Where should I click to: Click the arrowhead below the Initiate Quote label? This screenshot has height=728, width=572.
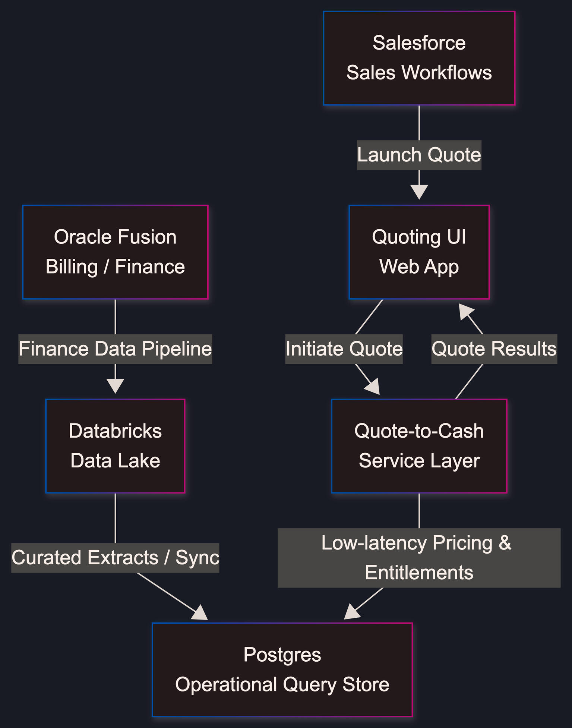[373, 387]
